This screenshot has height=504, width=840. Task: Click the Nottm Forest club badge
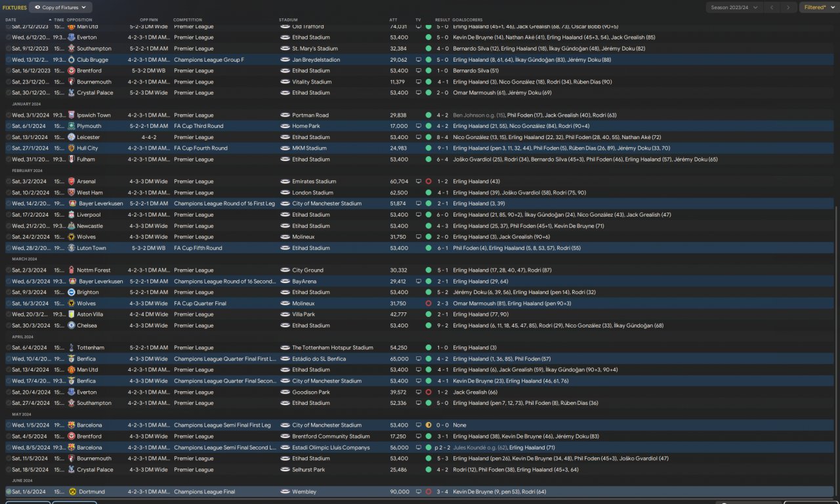(x=71, y=270)
